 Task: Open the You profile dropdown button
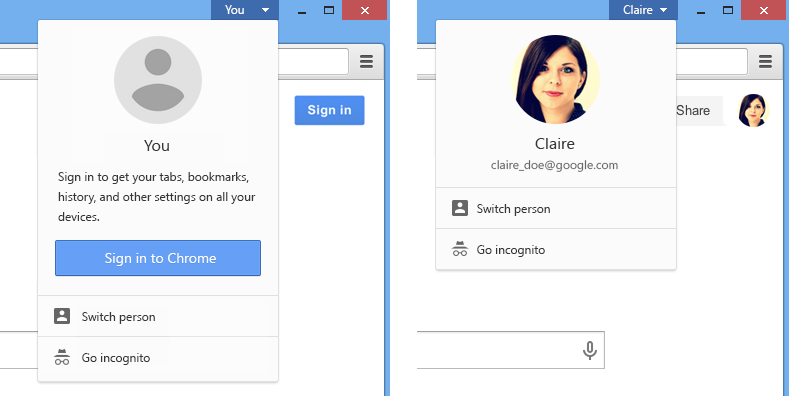(245, 10)
